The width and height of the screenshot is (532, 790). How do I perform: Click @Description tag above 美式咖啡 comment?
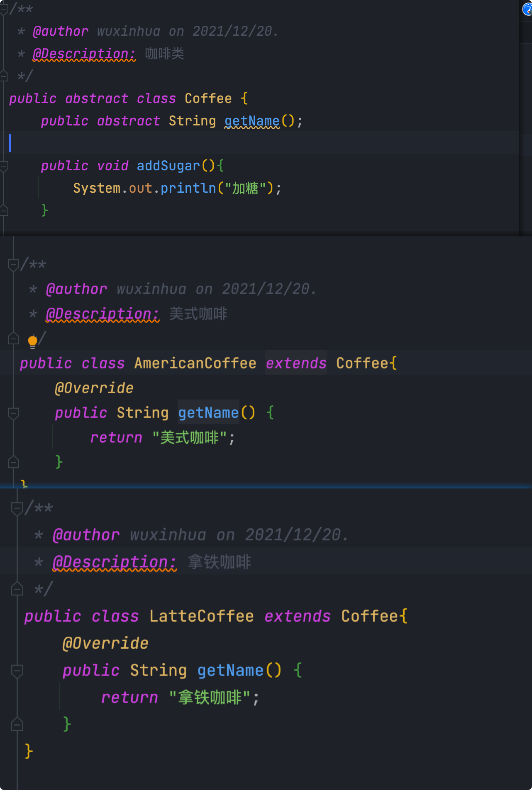tap(102, 314)
